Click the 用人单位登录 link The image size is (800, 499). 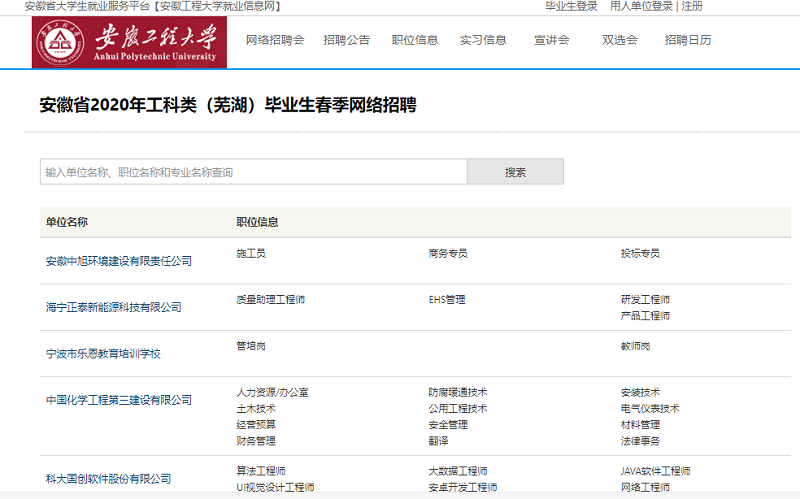point(641,6)
